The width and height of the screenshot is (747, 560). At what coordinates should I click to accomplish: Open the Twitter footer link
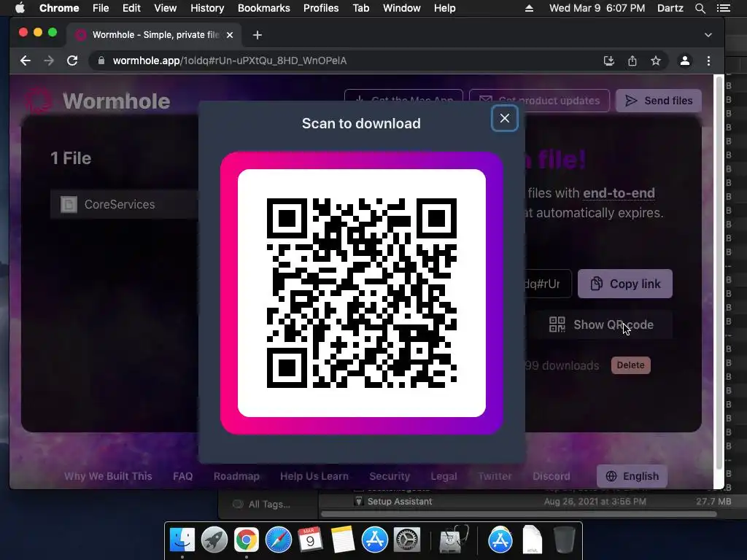click(495, 476)
